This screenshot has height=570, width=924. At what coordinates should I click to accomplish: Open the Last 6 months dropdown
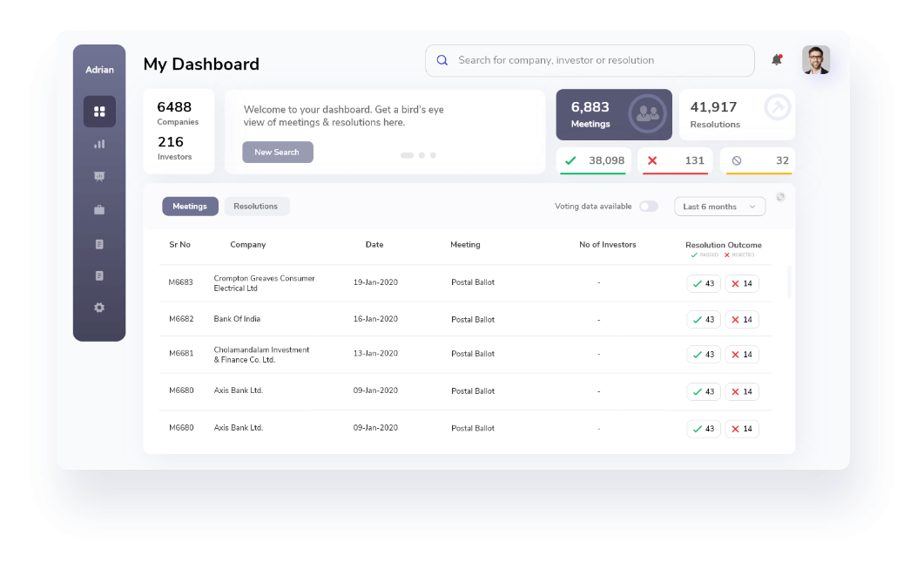point(719,207)
